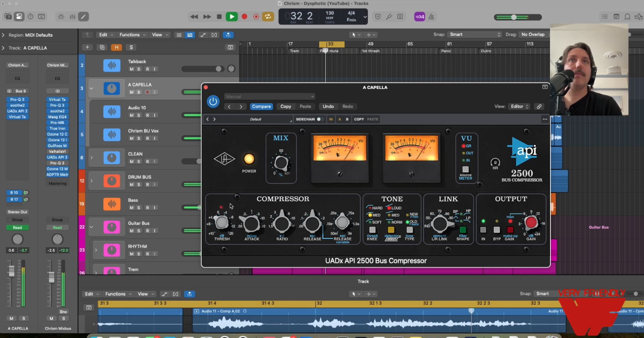644x338 pixels.
Task: Open the tracks area Edit menu
Action: [106, 35]
